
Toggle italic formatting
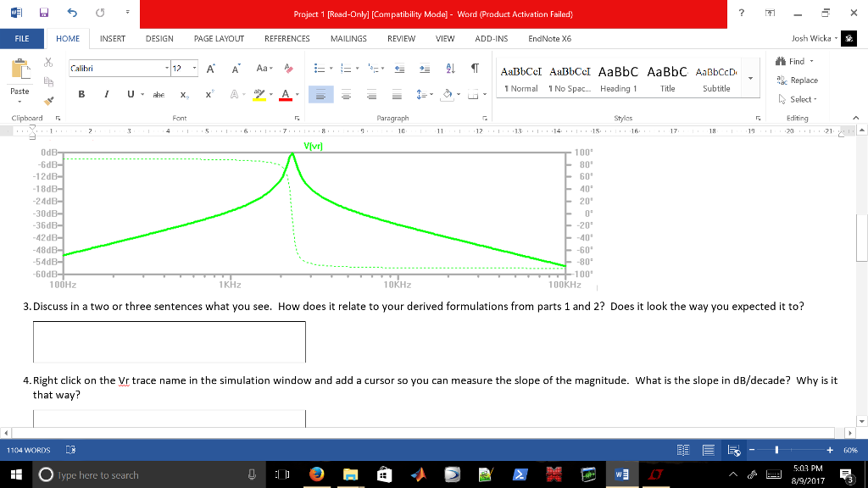(106, 94)
